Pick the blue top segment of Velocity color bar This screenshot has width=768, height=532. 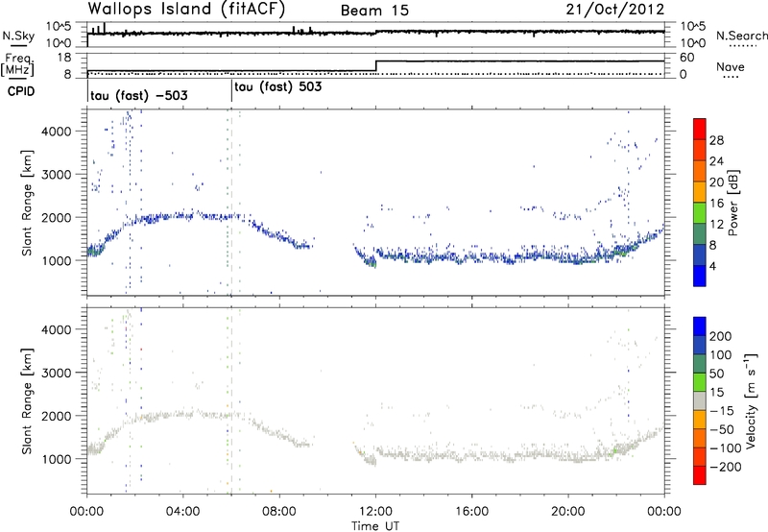click(x=700, y=326)
